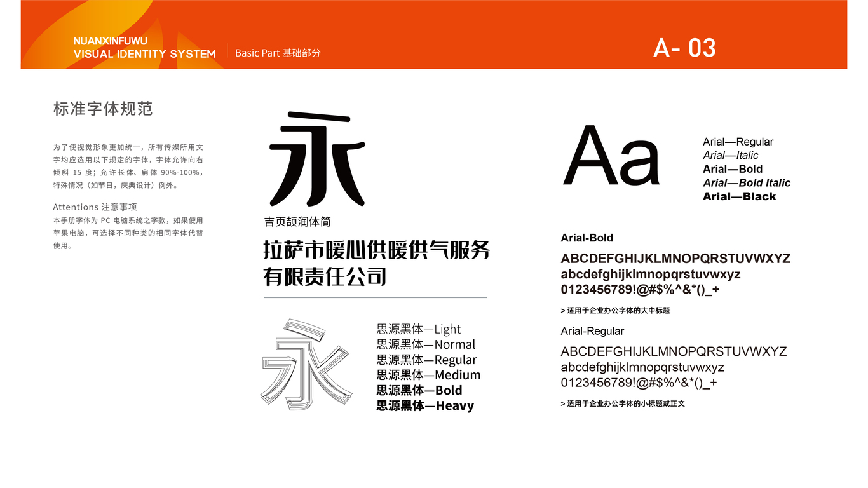Image resolution: width=868 pixels, height=488 pixels.
Task: Click the regular uppercase ABCDEFGHIJKLMNOPQRSTUVWXYZ line
Action: (x=674, y=351)
